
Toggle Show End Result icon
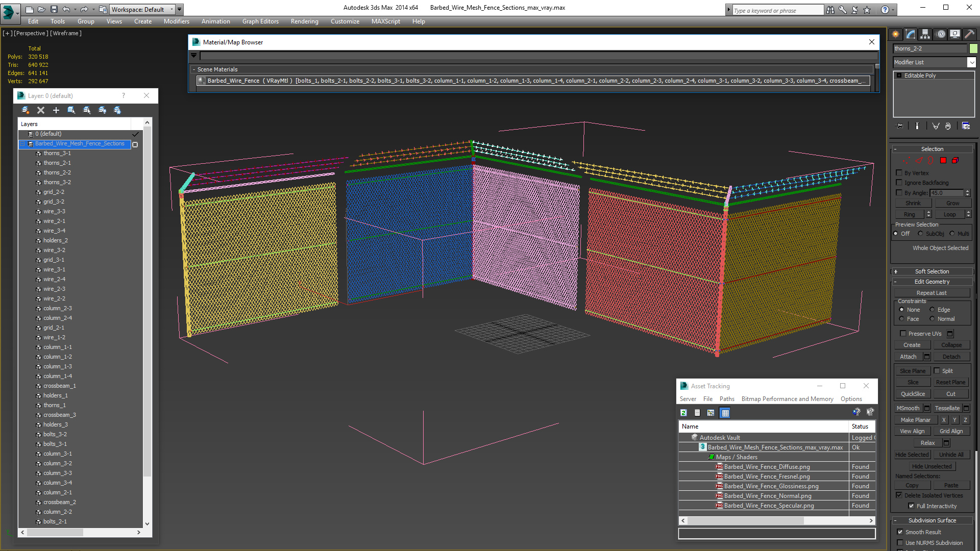[x=917, y=126]
